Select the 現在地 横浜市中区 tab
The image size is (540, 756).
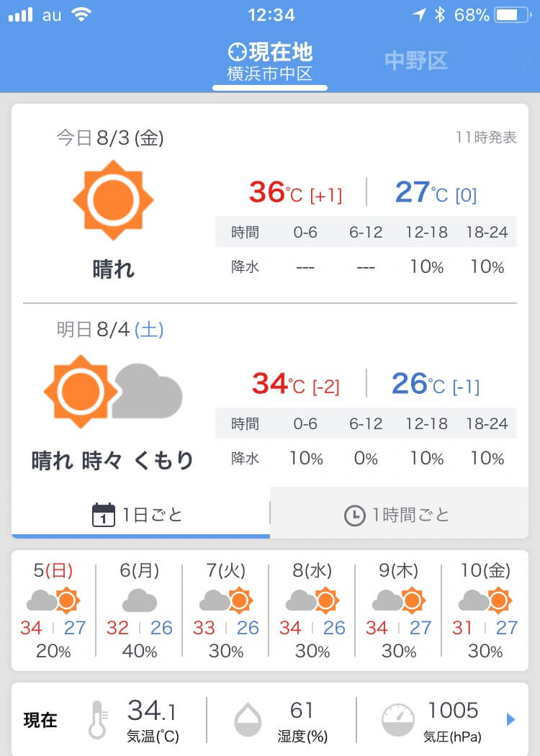(x=270, y=62)
